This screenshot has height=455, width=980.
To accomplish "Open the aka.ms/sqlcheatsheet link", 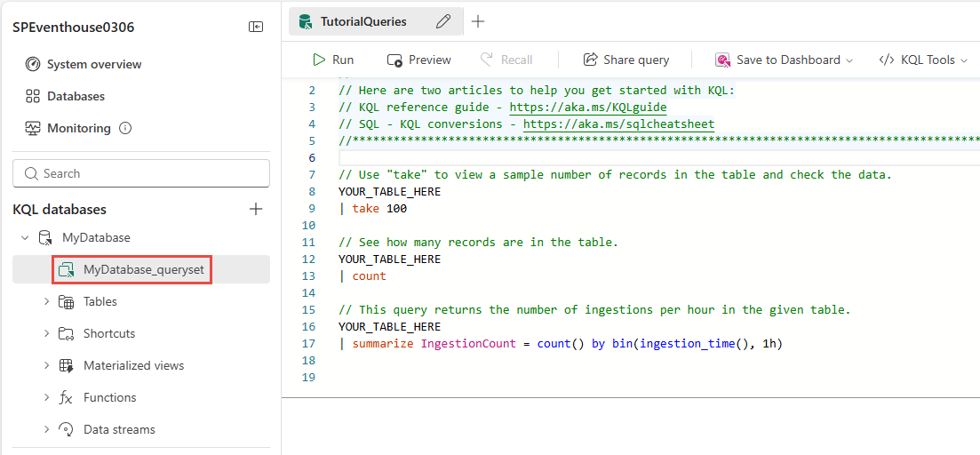I will point(618,124).
